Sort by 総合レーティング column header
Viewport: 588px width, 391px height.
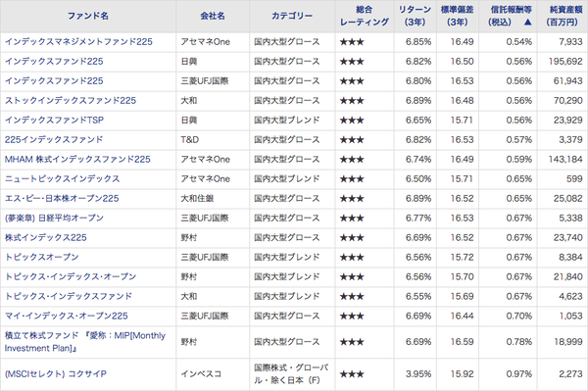(x=365, y=16)
